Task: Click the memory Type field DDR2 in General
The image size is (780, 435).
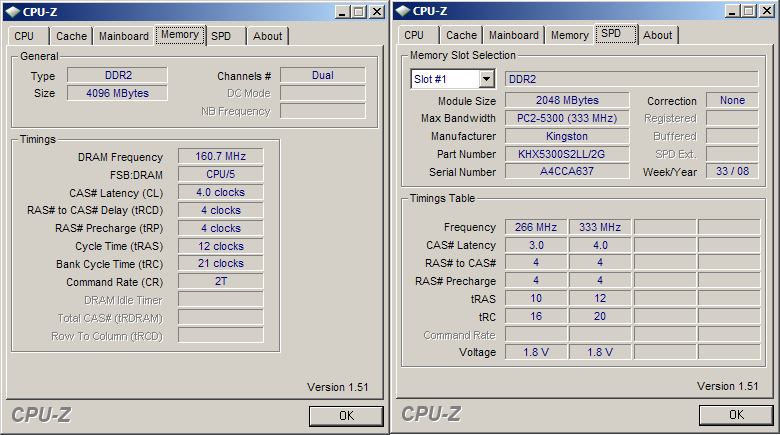Action: [x=117, y=75]
